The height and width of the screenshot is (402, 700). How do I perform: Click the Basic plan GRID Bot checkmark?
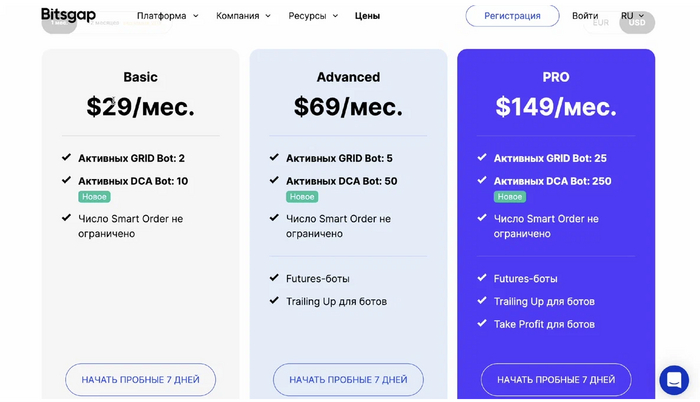(x=67, y=158)
